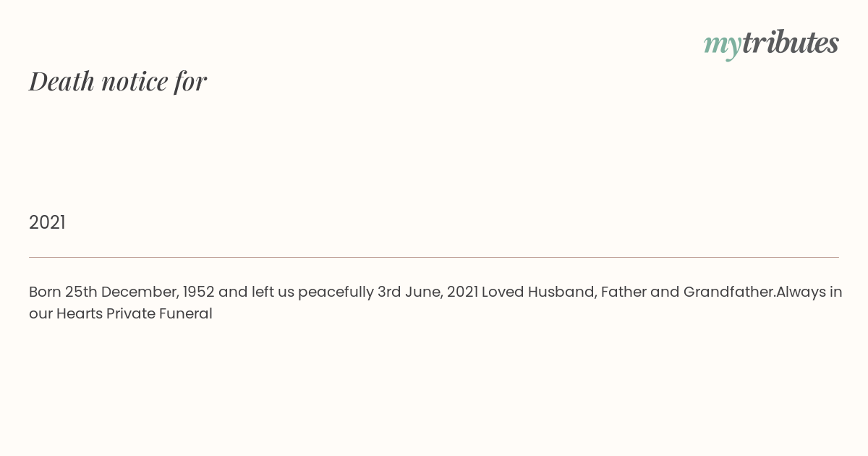Image resolution: width=868 pixels, height=456 pixels.
Task: Click the horizontal divider line
Action: pyautogui.click(x=434, y=257)
